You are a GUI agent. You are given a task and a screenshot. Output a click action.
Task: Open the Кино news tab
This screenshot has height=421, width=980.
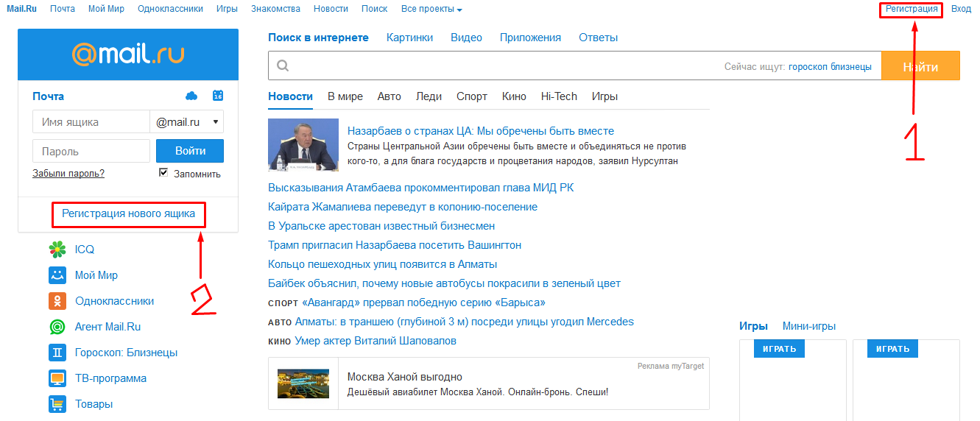(514, 96)
